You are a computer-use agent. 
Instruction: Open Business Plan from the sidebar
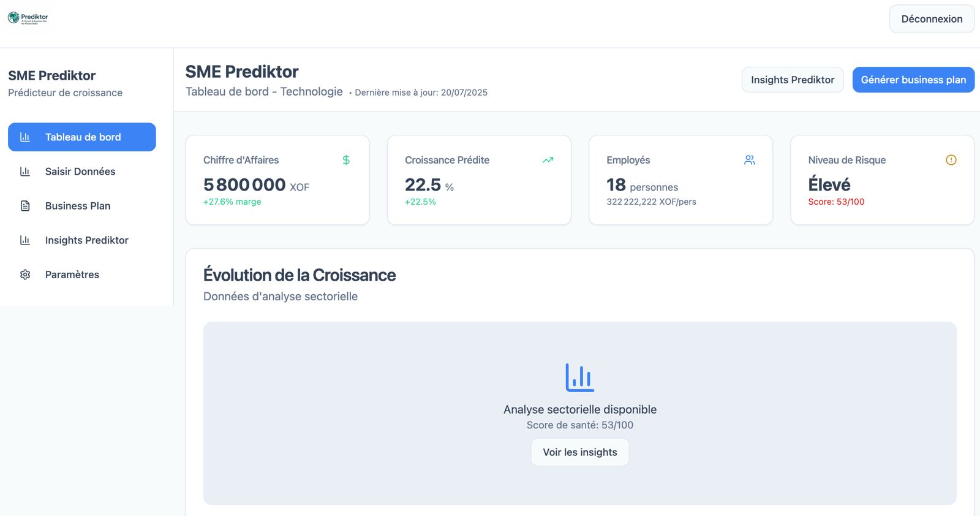click(x=82, y=206)
